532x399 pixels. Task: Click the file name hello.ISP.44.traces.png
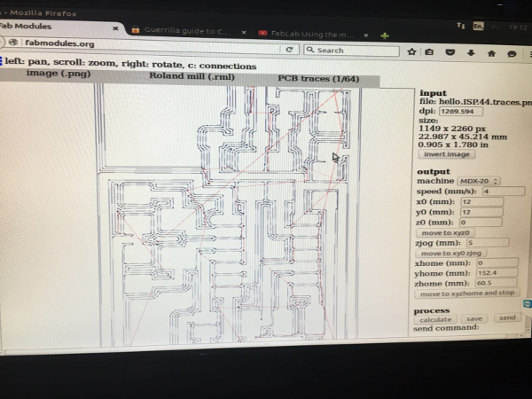click(x=486, y=102)
